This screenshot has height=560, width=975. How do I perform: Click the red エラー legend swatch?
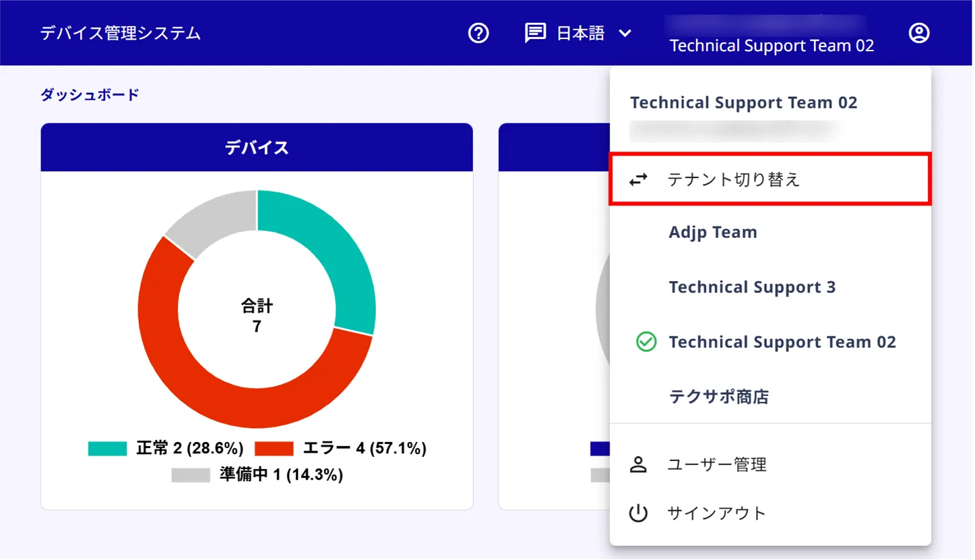(274, 449)
